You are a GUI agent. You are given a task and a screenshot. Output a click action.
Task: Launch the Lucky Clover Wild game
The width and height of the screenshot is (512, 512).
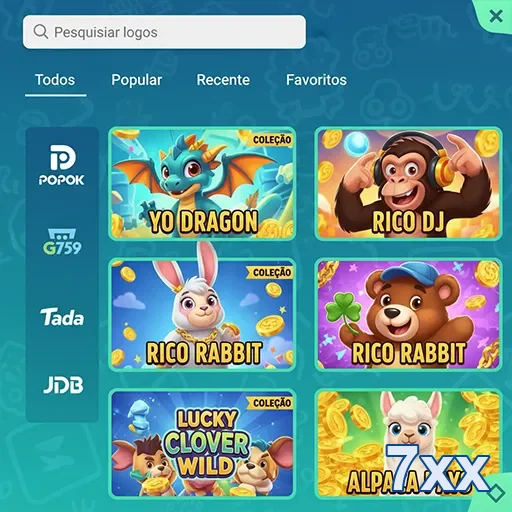click(202, 444)
